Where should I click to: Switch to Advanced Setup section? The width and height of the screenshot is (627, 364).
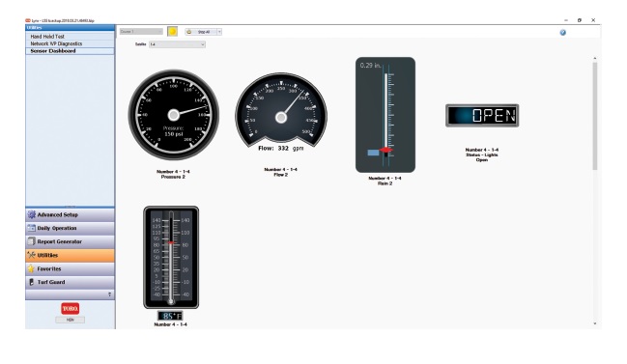click(70, 214)
